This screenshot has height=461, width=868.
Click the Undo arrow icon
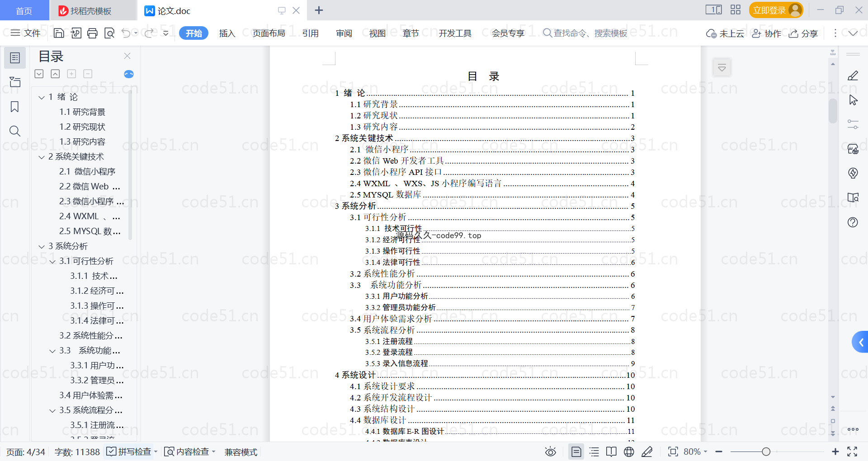pyautogui.click(x=126, y=33)
